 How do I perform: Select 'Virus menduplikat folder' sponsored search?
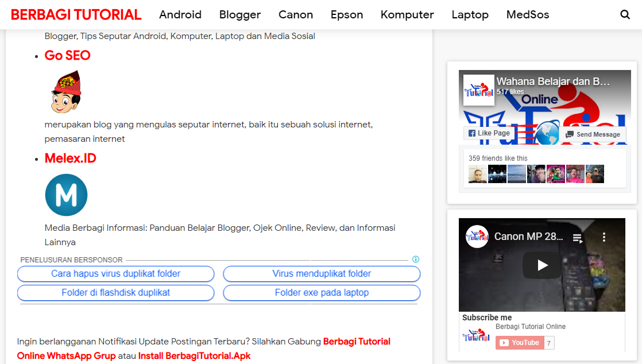coord(322,274)
